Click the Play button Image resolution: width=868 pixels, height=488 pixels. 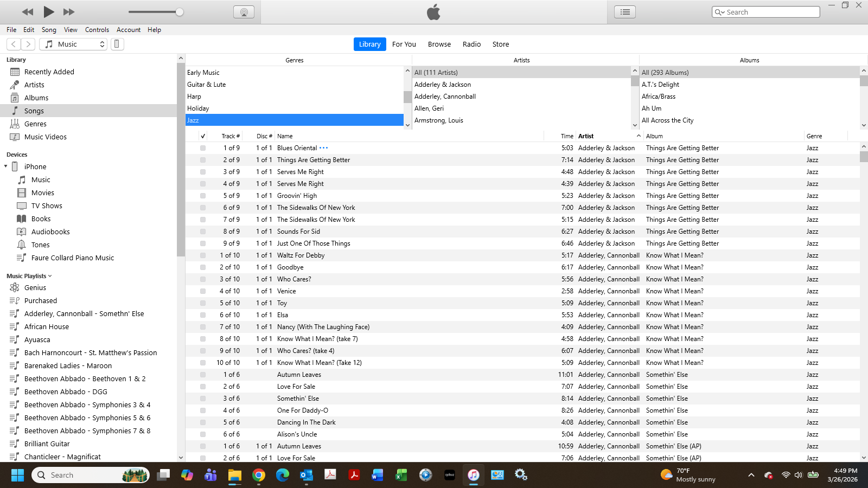point(48,11)
